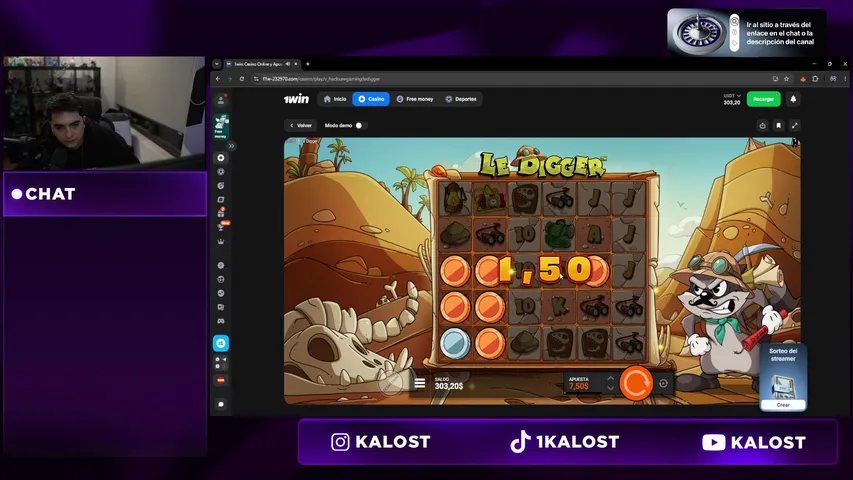Open a new browser tab with plus
853x480 pixels.
coord(308,64)
